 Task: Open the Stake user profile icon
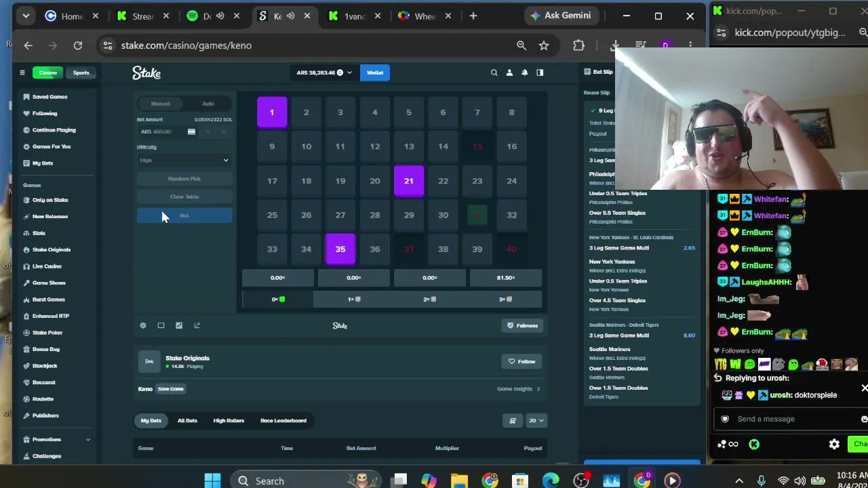coord(509,73)
